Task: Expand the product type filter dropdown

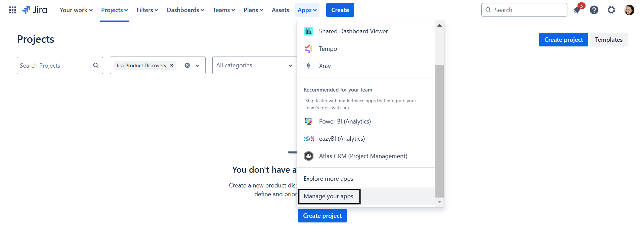Action: pyautogui.click(x=197, y=65)
